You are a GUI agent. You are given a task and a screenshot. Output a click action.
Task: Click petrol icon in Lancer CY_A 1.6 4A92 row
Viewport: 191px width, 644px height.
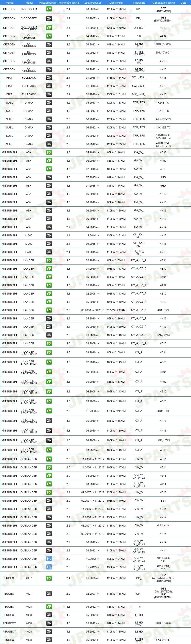click(49, 285)
